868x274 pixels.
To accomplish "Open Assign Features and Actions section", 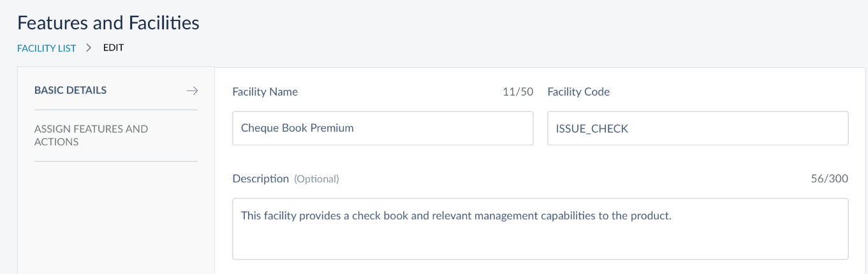I will click(x=91, y=135).
